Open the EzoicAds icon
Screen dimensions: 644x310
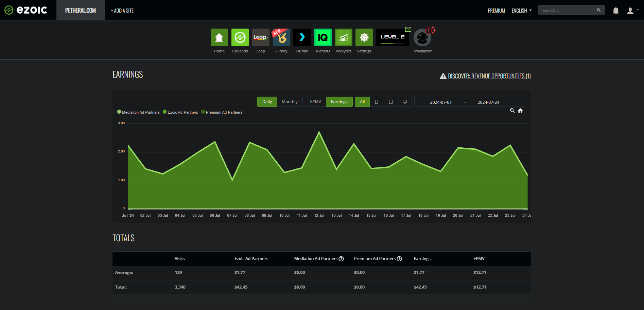pos(240,37)
